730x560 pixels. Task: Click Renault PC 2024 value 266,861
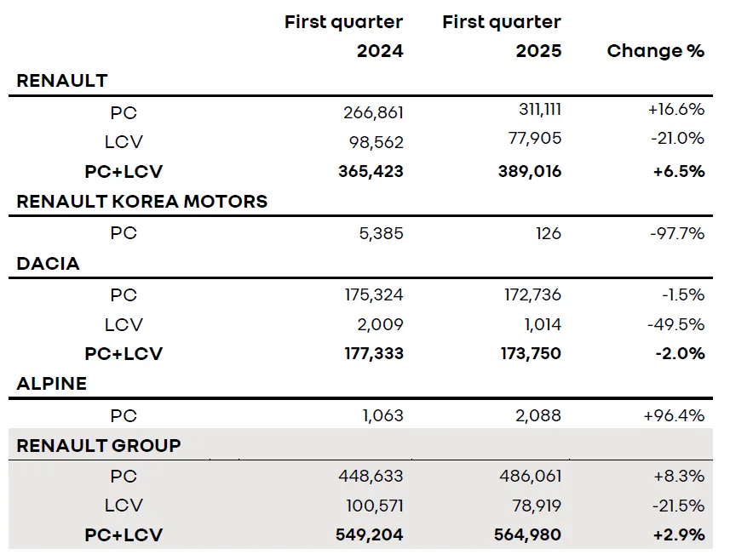tap(373, 112)
